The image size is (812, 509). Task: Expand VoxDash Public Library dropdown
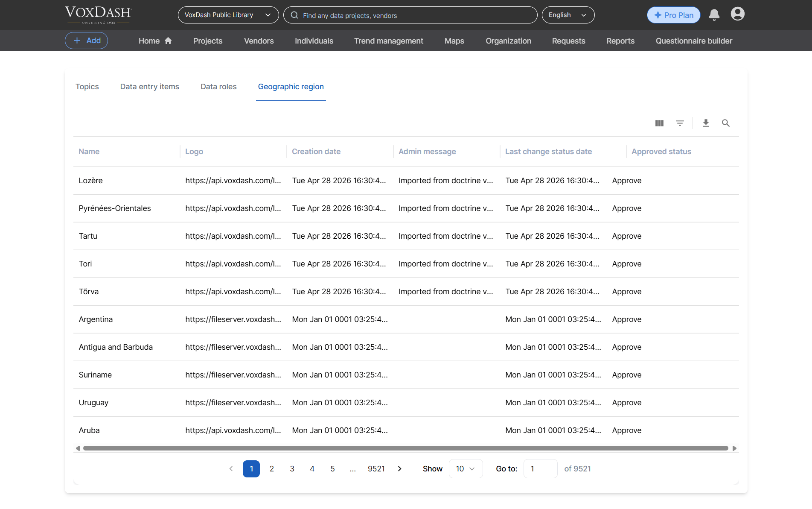228,15
